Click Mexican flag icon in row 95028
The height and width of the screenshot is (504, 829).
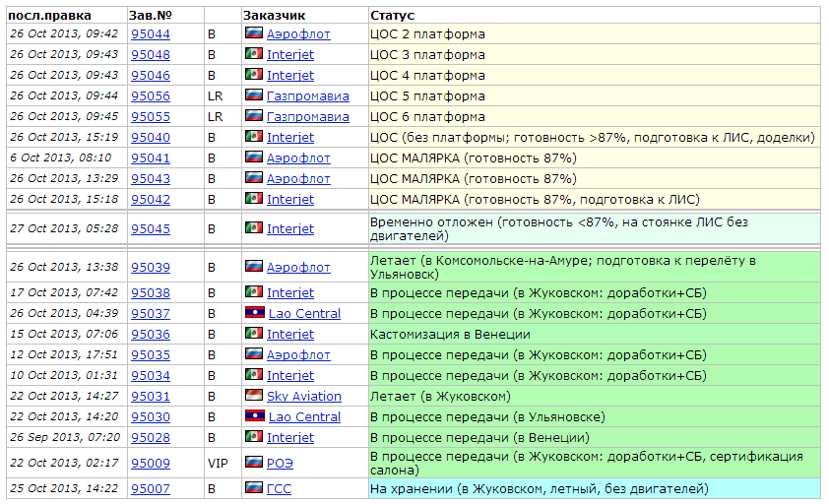[x=254, y=436]
